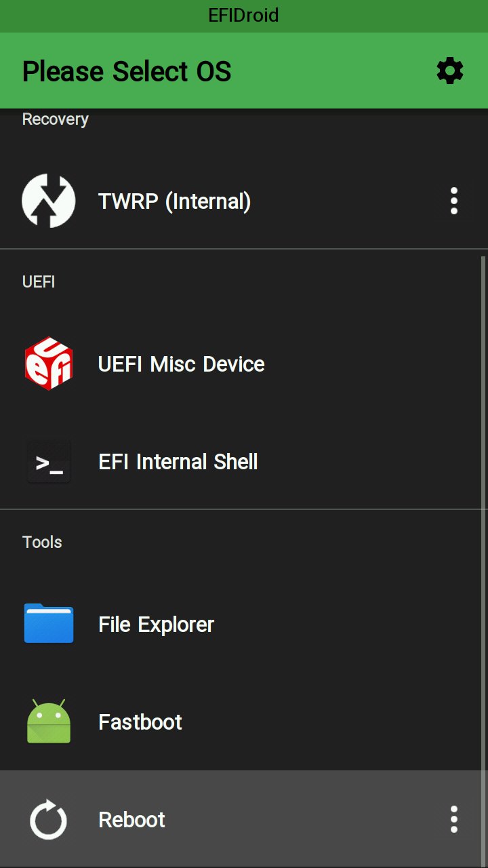Choose the "Fastboot" text entry
488x868 pixels.
(140, 722)
